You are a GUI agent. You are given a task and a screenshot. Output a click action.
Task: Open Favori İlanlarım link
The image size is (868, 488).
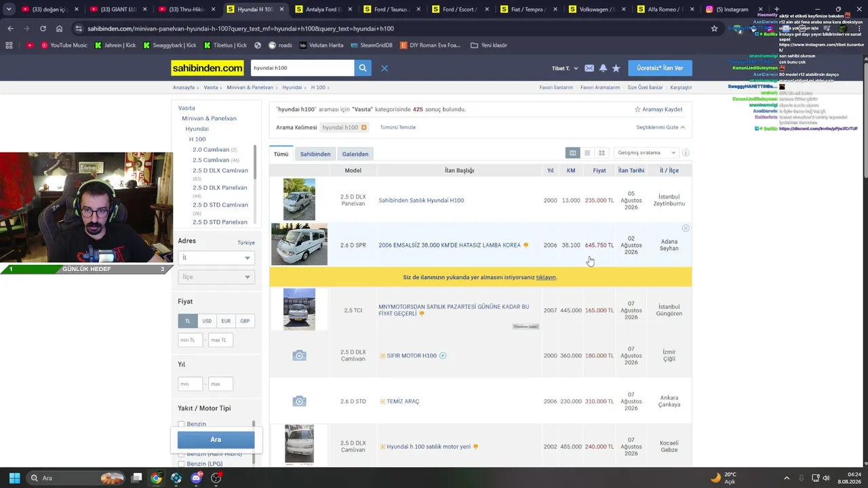tap(556, 87)
